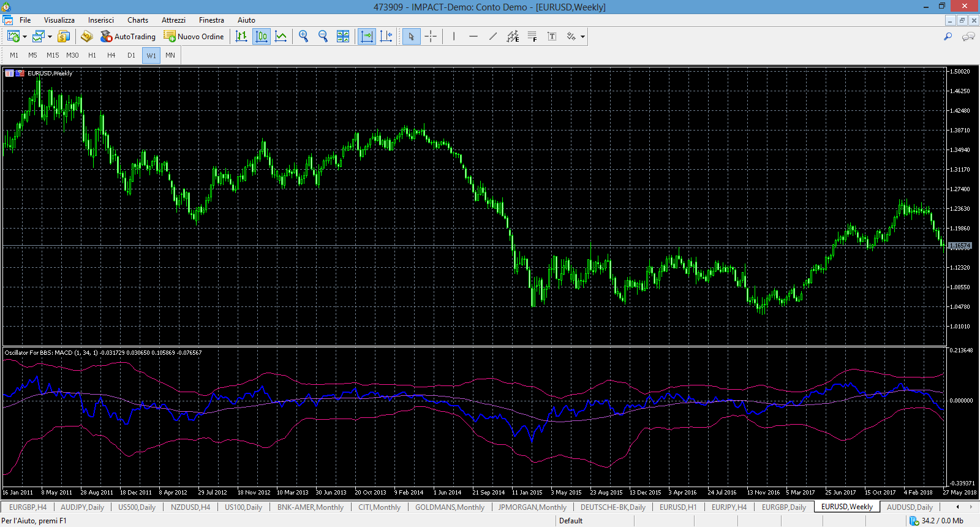Select the cursor arrow tool
The image size is (980, 527).
click(411, 37)
